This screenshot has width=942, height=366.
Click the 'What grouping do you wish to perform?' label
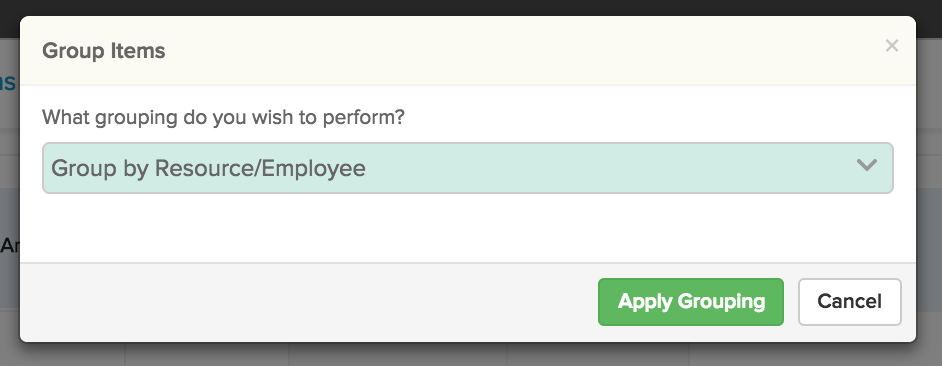(223, 117)
